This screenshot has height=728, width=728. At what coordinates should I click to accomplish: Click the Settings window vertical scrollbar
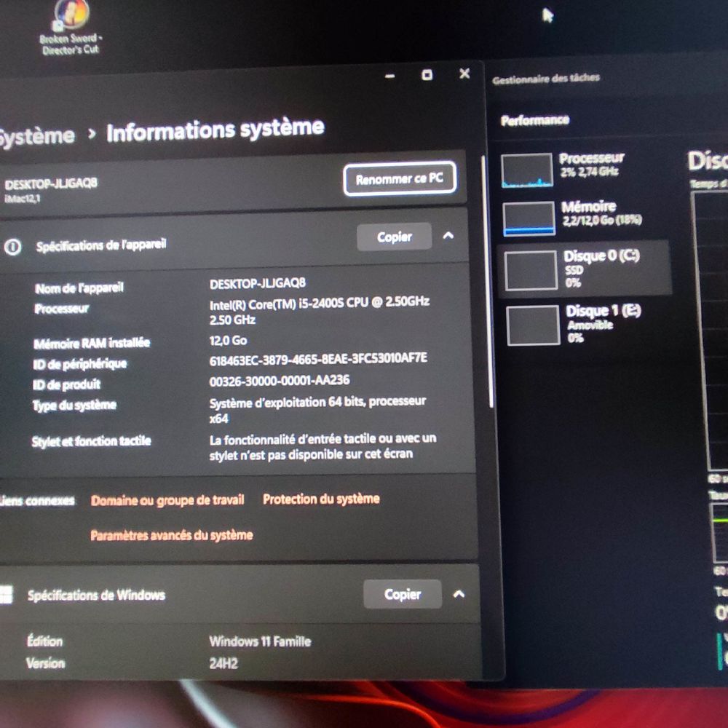(x=488, y=282)
